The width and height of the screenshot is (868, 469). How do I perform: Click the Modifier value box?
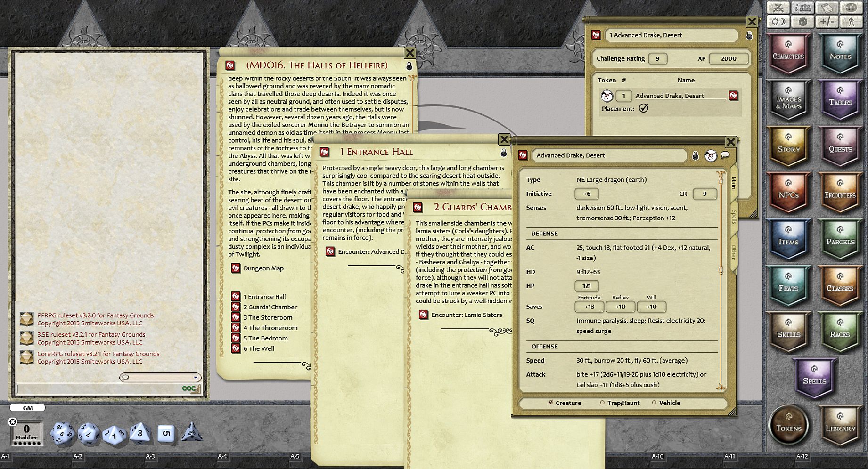[26, 432]
